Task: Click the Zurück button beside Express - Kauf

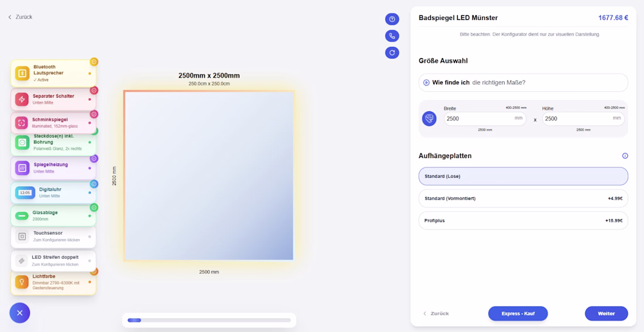Action: [436, 313]
